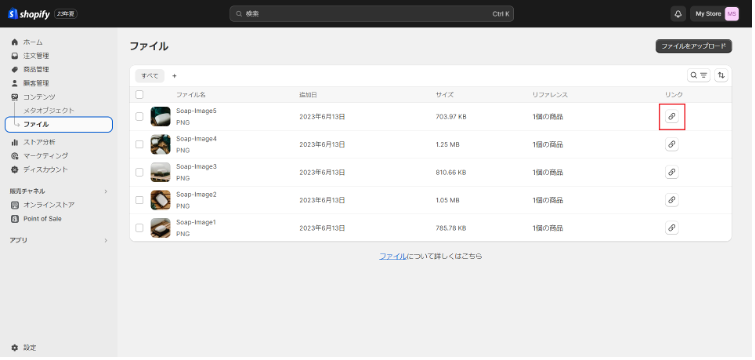755x360 pixels.
Task: Focus the top search field
Action: [x=371, y=14]
